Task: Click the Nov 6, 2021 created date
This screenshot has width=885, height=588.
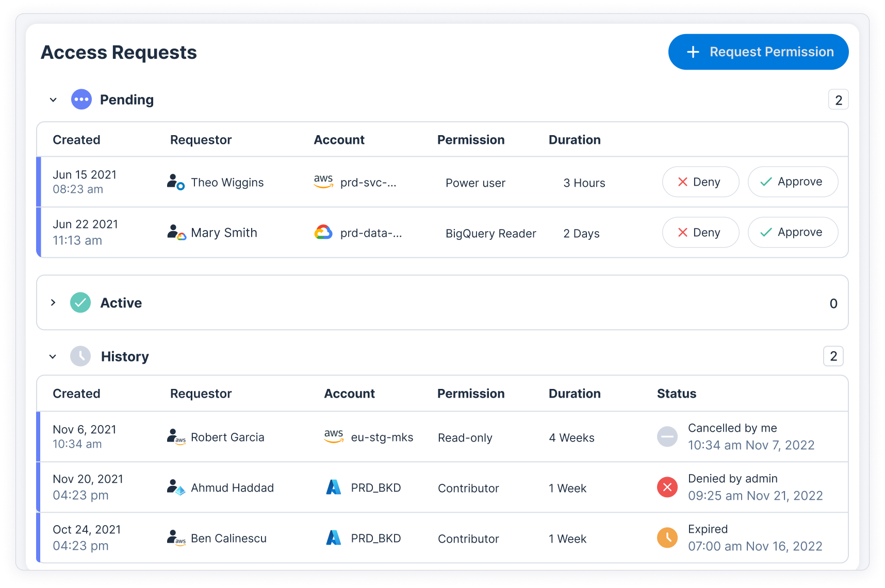Action: coord(85,430)
